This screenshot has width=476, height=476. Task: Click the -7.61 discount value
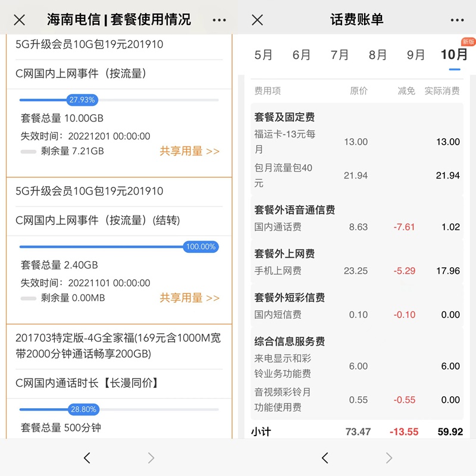pos(404,227)
